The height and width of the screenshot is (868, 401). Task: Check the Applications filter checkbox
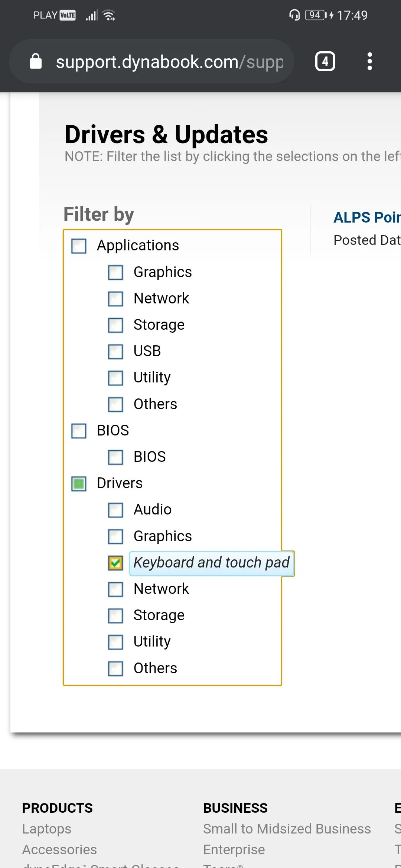[79, 246]
